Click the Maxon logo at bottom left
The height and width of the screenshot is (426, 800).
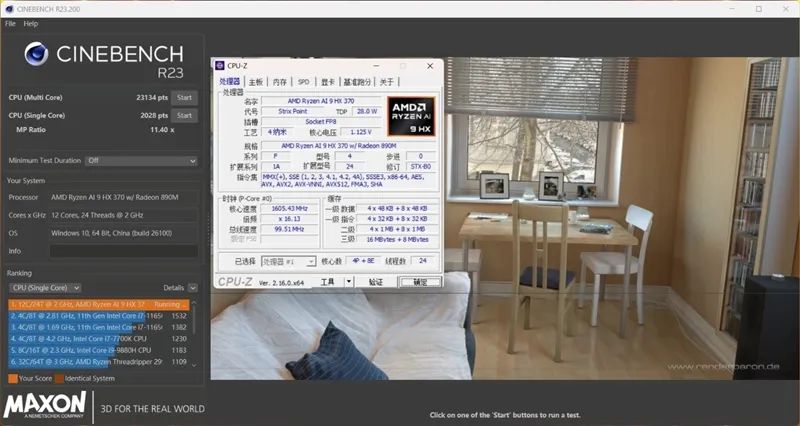pos(42,406)
